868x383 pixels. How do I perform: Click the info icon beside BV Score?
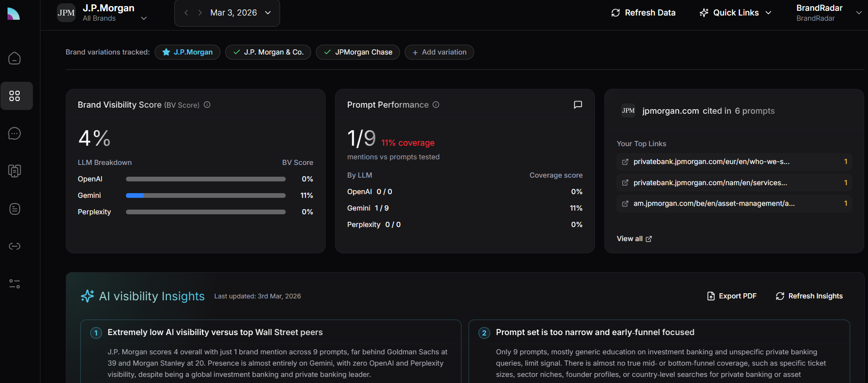click(207, 105)
